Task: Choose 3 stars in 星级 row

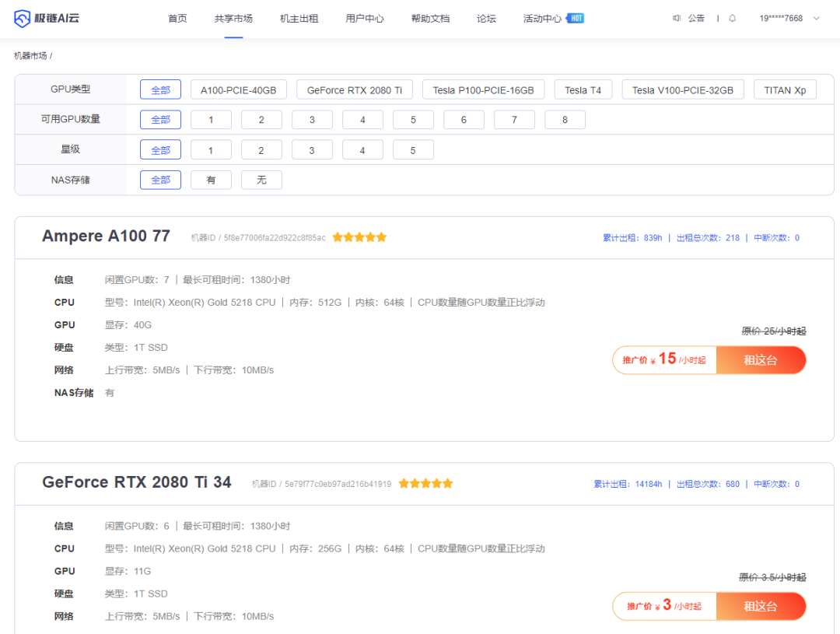Action: pyautogui.click(x=312, y=150)
